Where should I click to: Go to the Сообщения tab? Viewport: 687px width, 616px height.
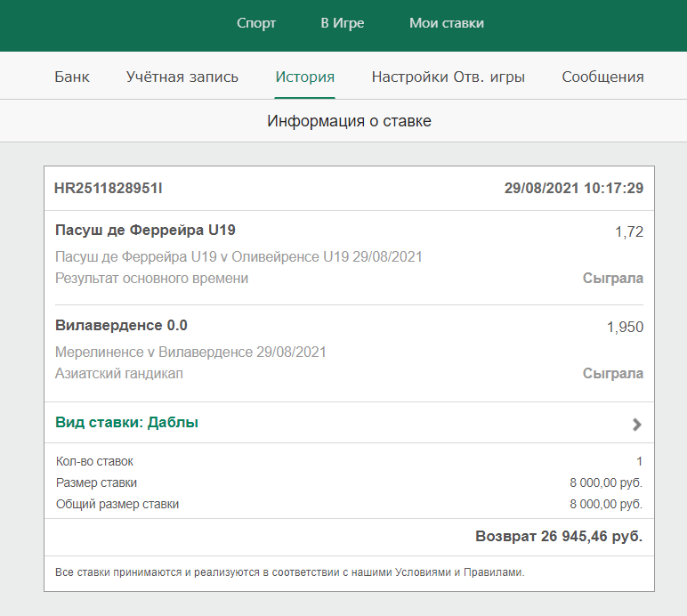coord(602,77)
